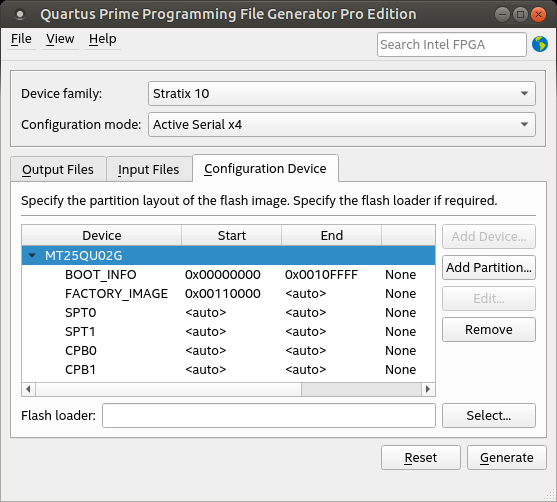Viewport: 557px width, 502px height.
Task: Select the BOOT_INFO partition row
Action: [x=228, y=275]
